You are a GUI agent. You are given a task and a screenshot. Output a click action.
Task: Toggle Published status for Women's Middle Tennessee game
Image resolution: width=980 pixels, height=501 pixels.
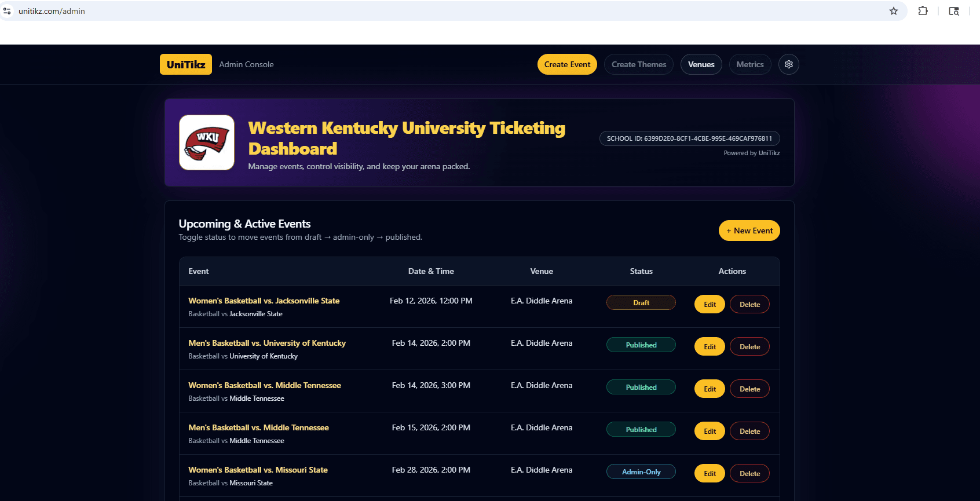click(x=641, y=387)
